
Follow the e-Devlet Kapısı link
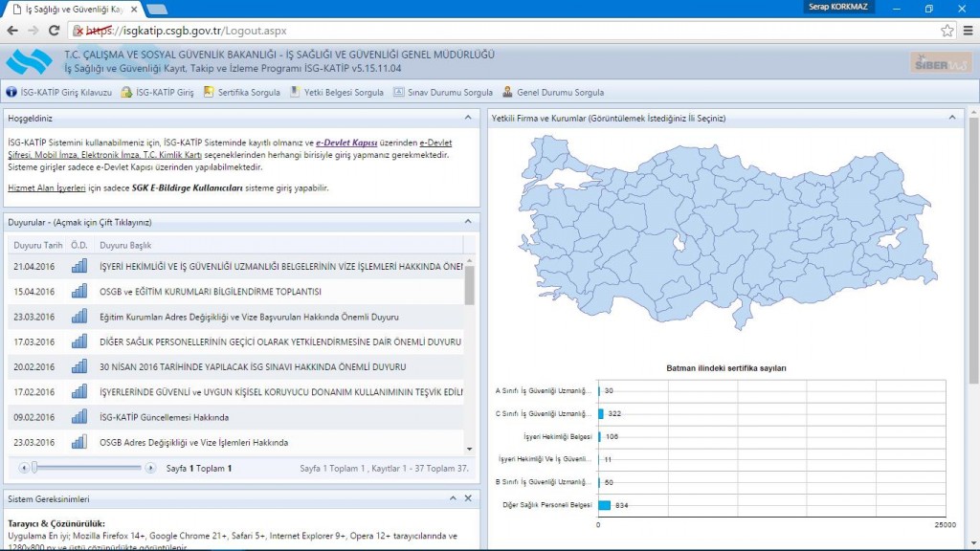346,143
